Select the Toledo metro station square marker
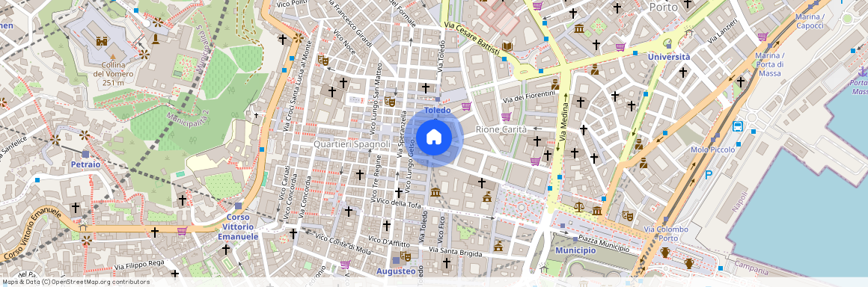Image resolution: width=868 pixels, height=287 pixels. [x=437, y=99]
